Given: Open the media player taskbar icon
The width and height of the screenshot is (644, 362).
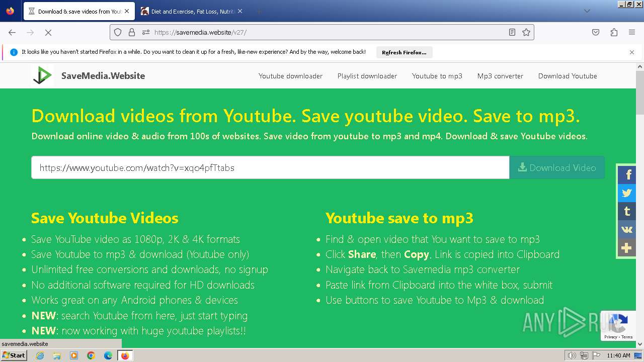Looking at the screenshot, I should pyautogui.click(x=74, y=355).
